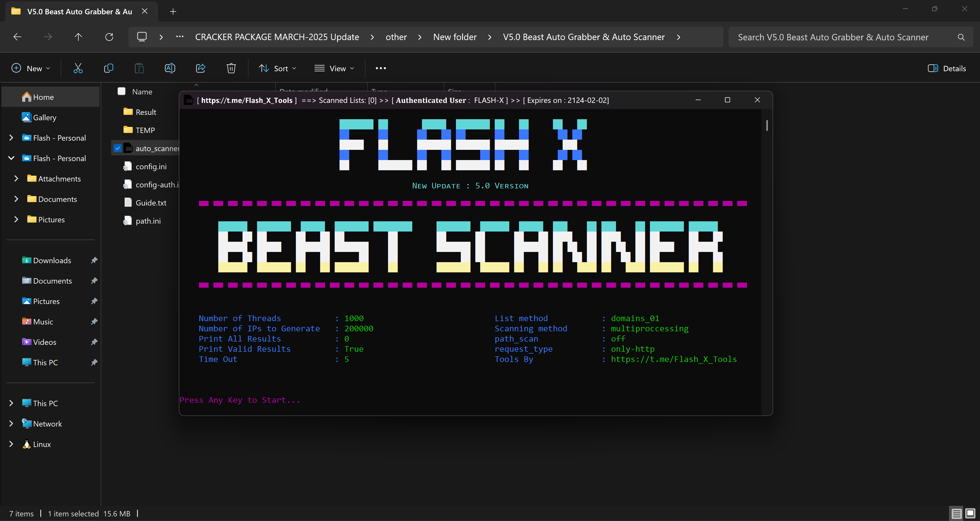
Task: Expand the Network tree item
Action: point(11,423)
